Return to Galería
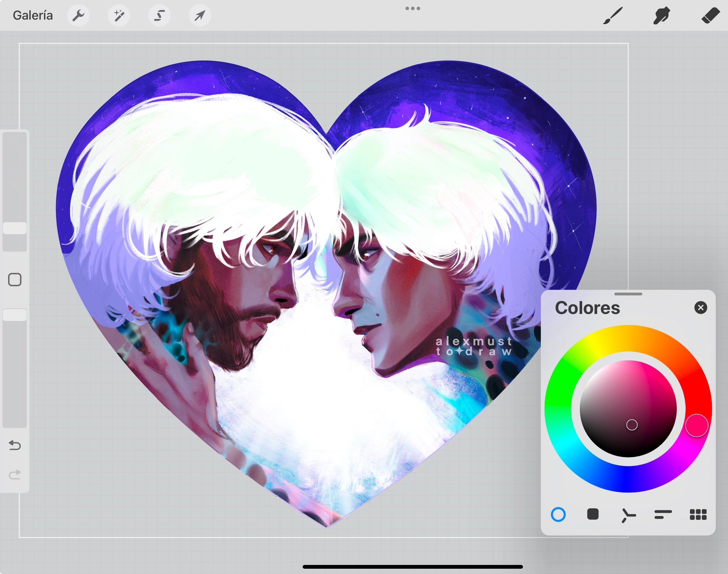728x574 pixels. tap(33, 16)
